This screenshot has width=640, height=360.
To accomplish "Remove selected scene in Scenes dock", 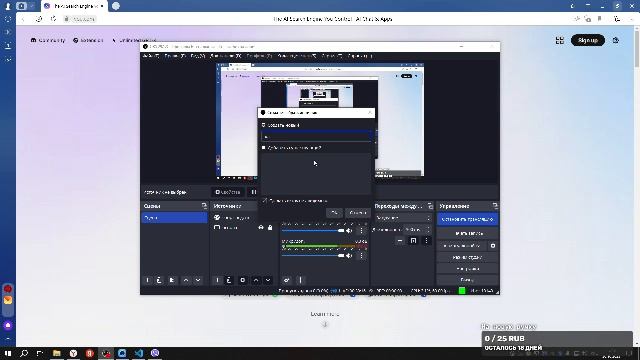I will pos(160,280).
